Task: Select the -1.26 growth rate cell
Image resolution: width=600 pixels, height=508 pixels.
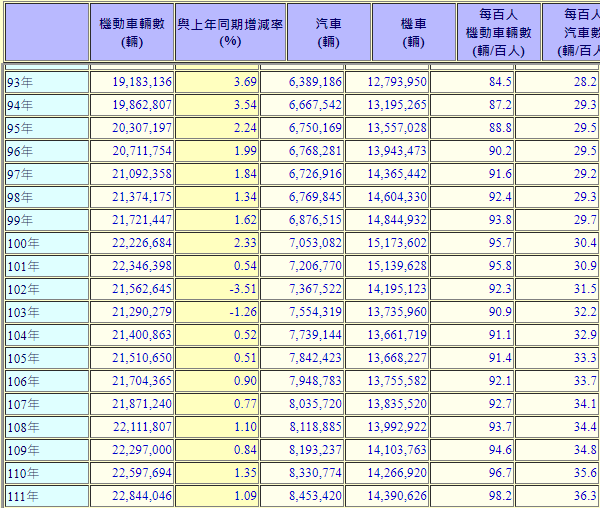Action: pos(217,312)
